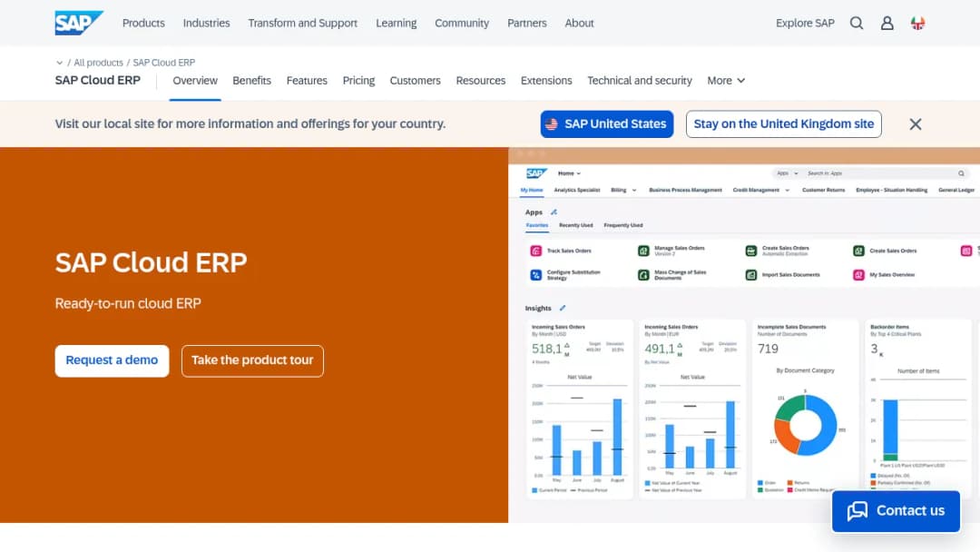Image resolution: width=980 pixels, height=552 pixels.
Task: Open the search magnifier icon
Action: point(857,23)
